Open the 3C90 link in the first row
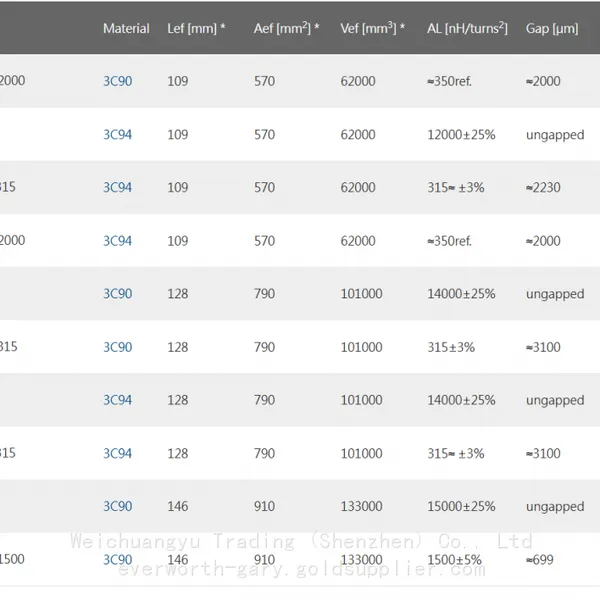Screen dimensions: 600x600 coord(117,81)
